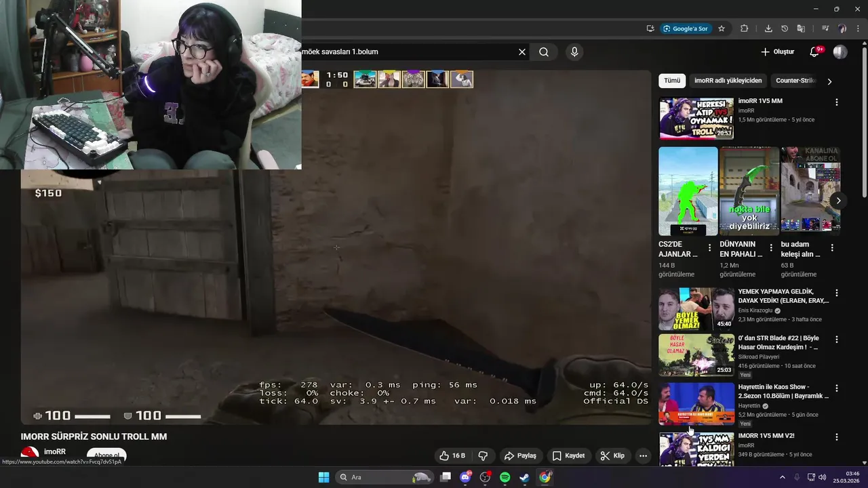
Task: Open the imoRR channel avatar below video
Action: [30, 453]
